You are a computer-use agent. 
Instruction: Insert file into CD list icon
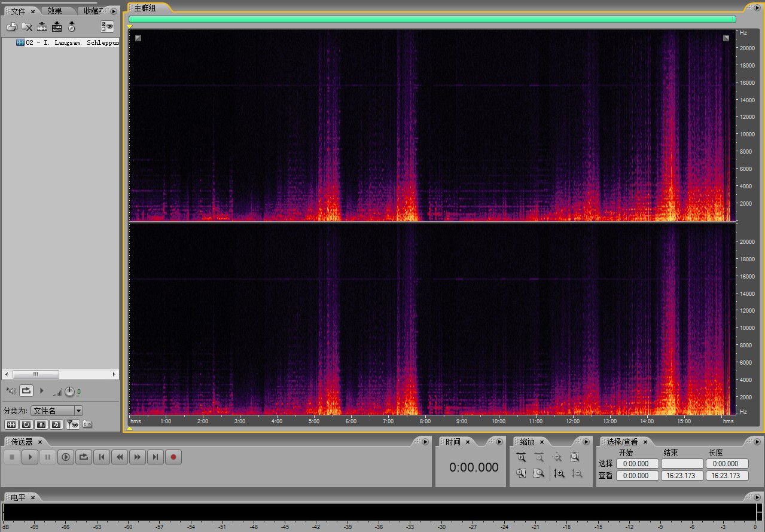(x=72, y=27)
